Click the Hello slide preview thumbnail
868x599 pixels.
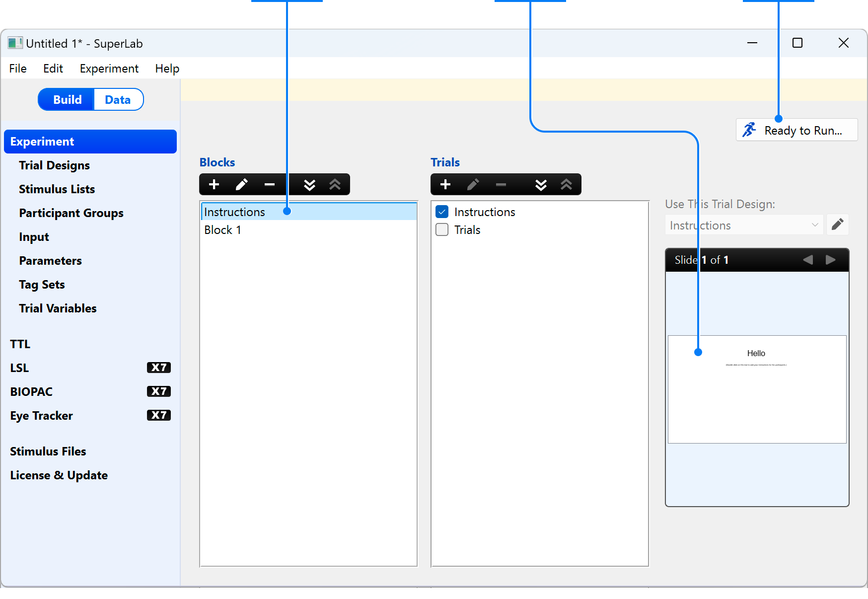click(757, 389)
